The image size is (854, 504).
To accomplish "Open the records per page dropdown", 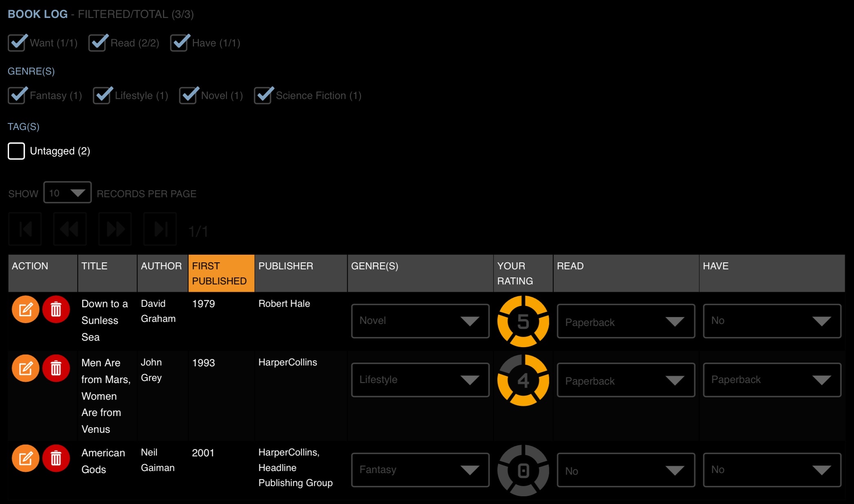I will [67, 193].
